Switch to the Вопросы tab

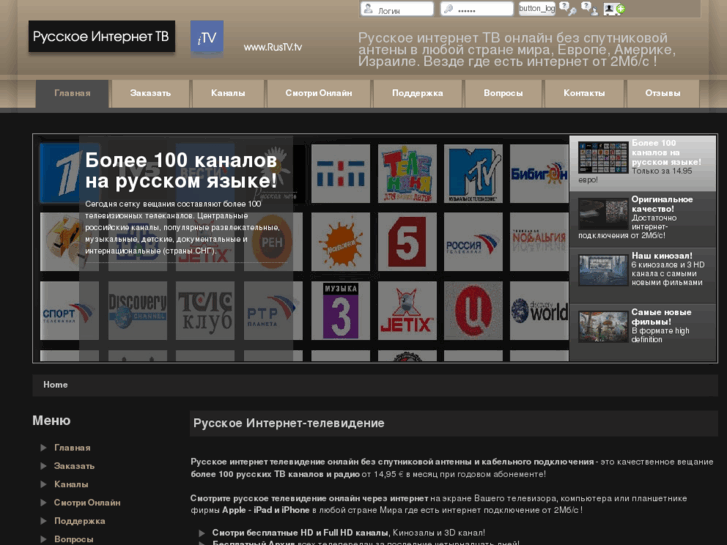(503, 93)
